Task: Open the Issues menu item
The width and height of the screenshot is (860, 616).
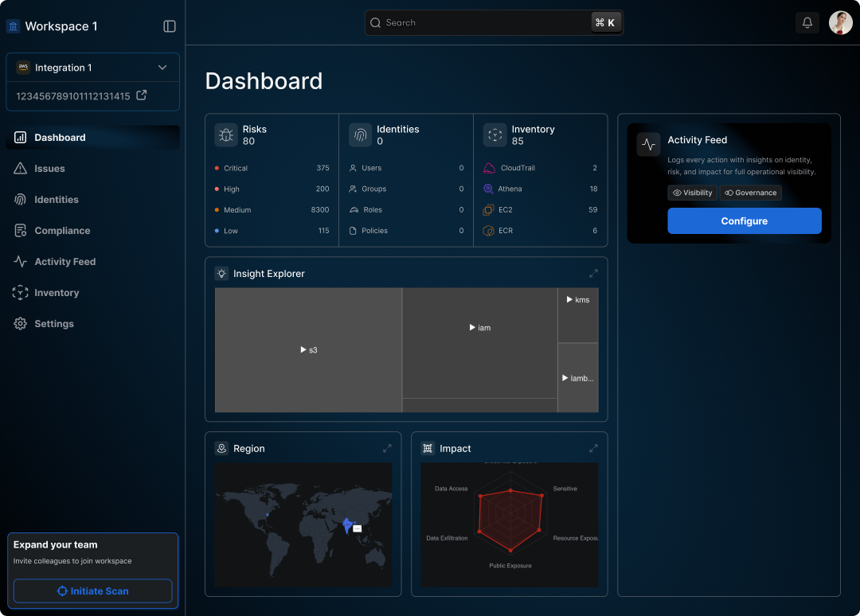Action: tap(49, 169)
